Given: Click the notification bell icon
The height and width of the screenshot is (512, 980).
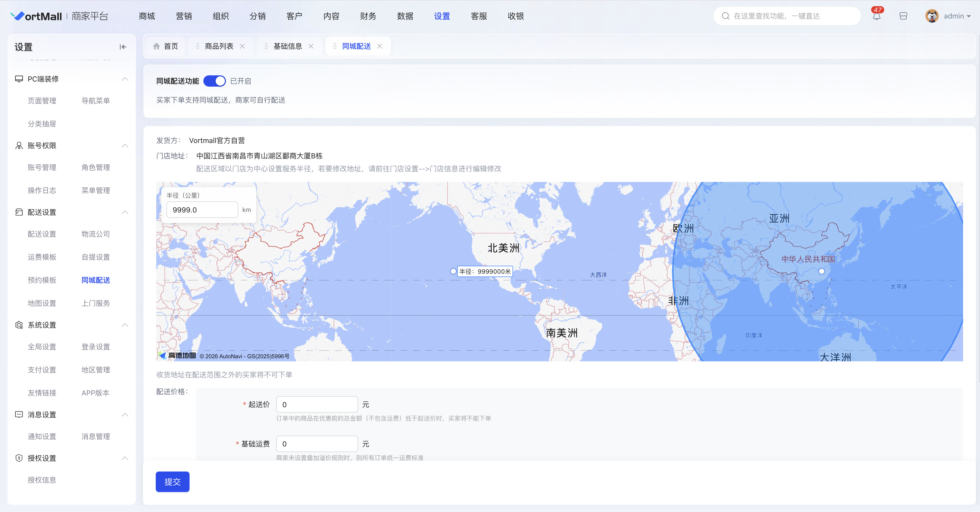Looking at the screenshot, I should coord(877,16).
